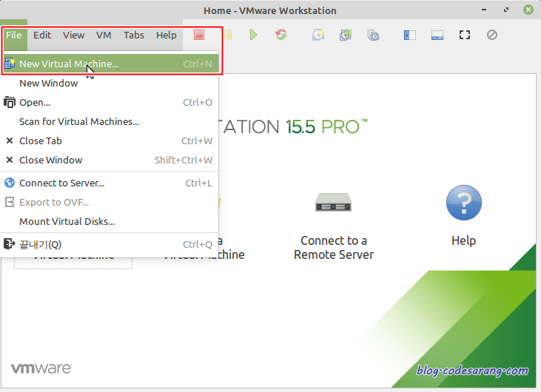This screenshot has width=541, height=392.
Task: Click the revert to snapshot icon
Action: click(346, 35)
